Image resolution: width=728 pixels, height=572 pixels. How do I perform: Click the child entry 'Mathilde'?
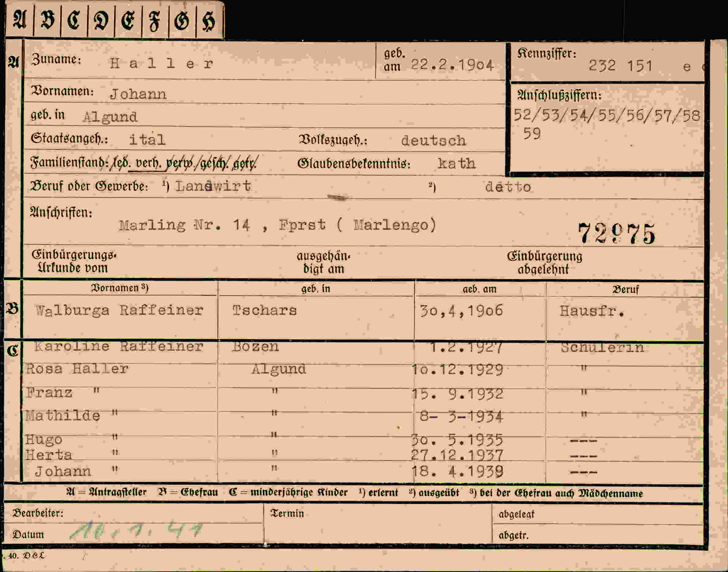63,416
